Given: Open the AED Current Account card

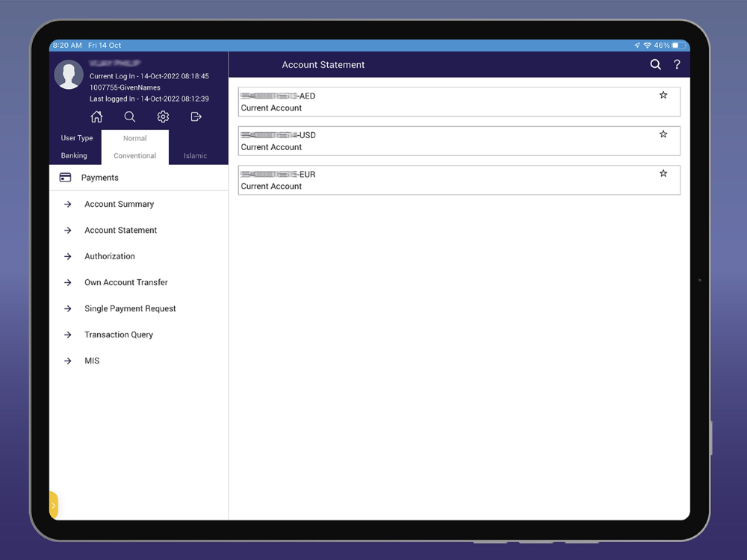Looking at the screenshot, I should click(x=459, y=102).
